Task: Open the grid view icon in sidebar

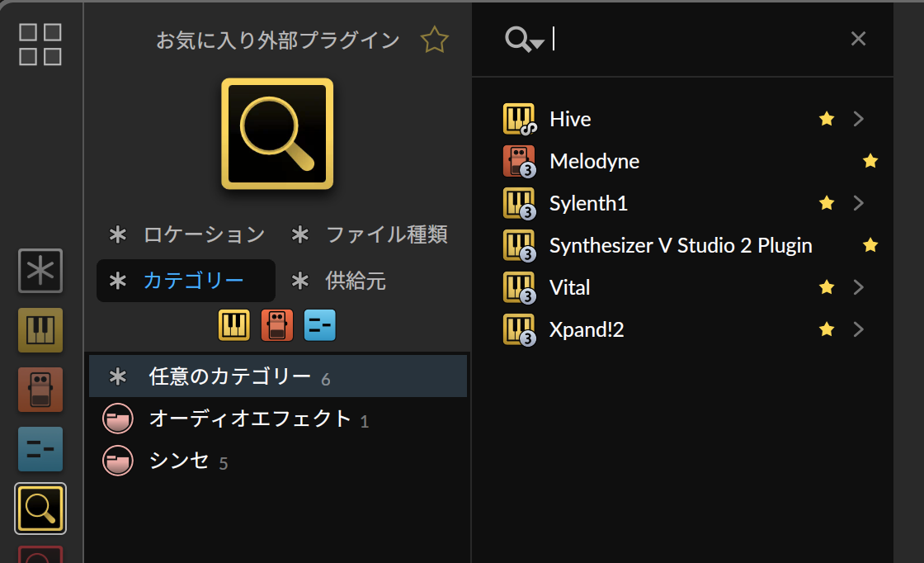Action: click(x=40, y=45)
